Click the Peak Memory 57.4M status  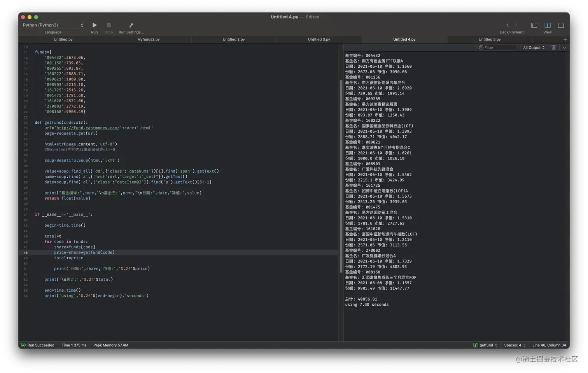111,345
